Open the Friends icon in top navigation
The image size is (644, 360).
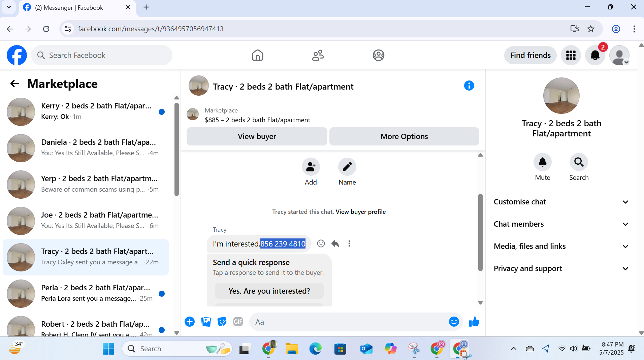(318, 55)
